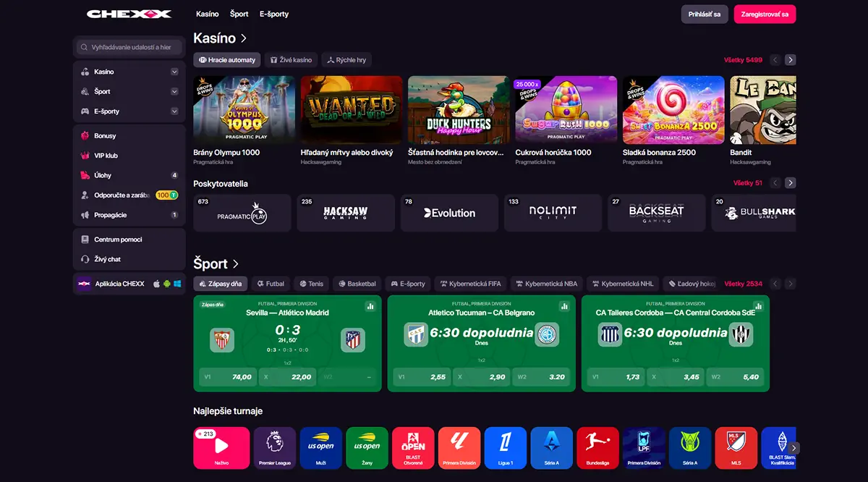Viewport: 868px width, 482px height.
Task: Open the red Primera División LaLiga icon
Action: 459,448
